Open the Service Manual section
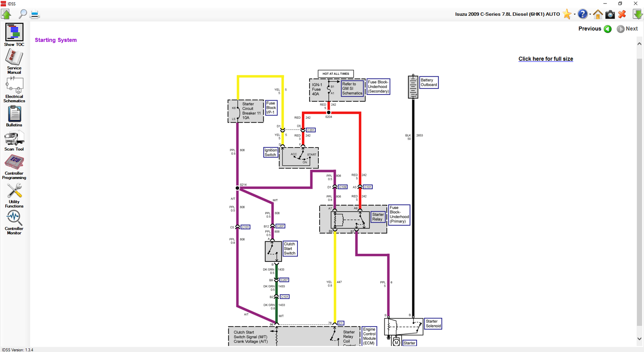The image size is (644, 352). point(14,62)
